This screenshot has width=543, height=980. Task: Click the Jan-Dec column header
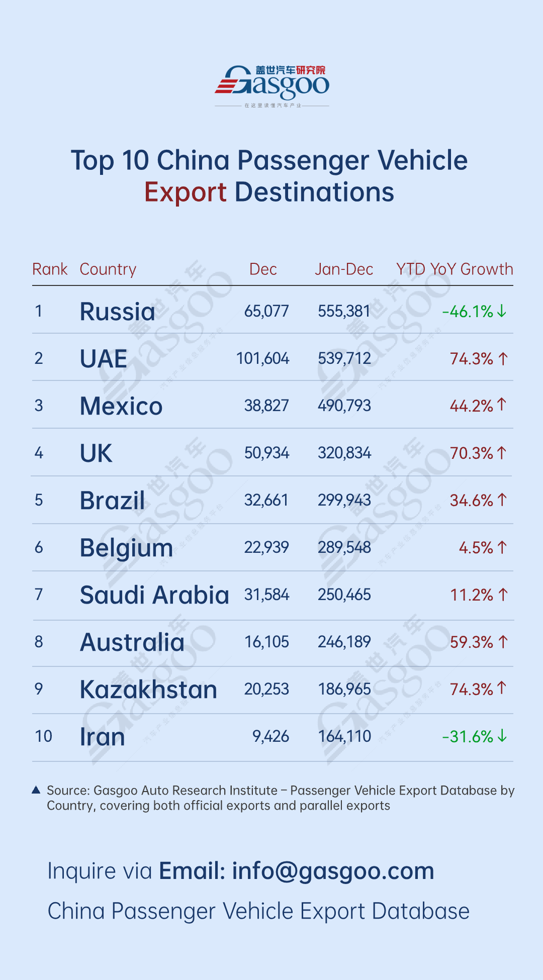click(x=344, y=269)
